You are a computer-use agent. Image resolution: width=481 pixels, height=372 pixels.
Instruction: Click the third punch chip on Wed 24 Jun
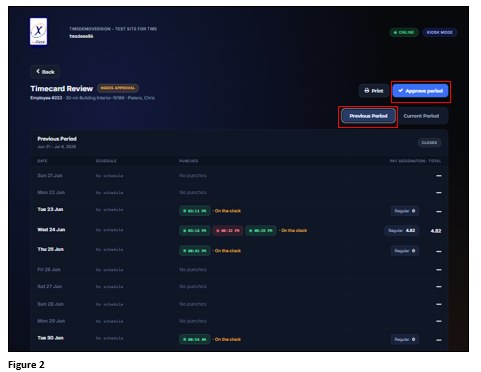tap(261, 231)
